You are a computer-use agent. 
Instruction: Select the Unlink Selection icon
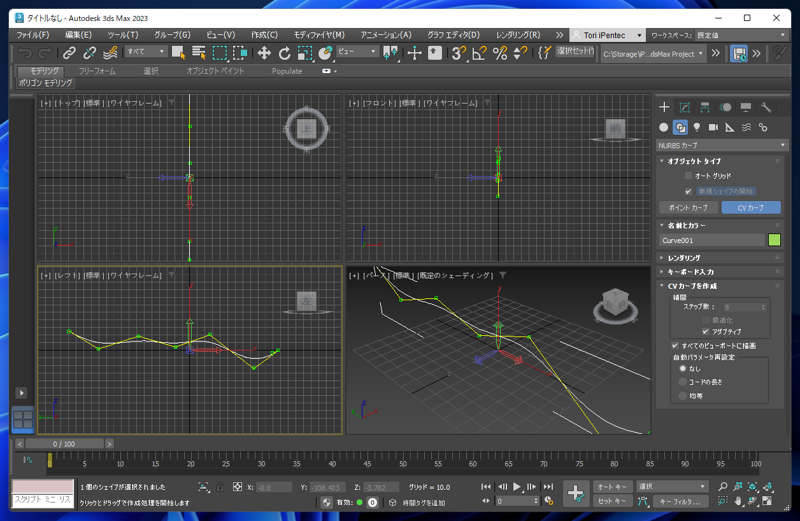coord(89,53)
